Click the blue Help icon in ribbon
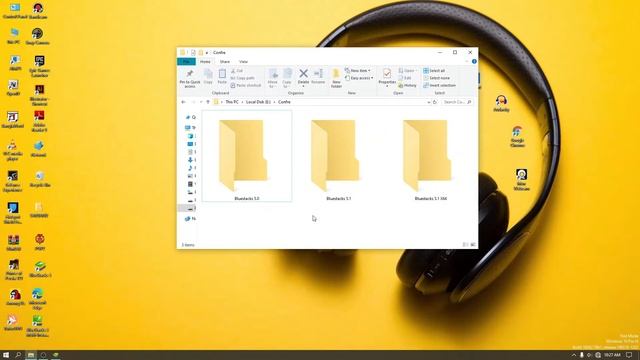The width and height of the screenshot is (640, 360). coord(474,62)
